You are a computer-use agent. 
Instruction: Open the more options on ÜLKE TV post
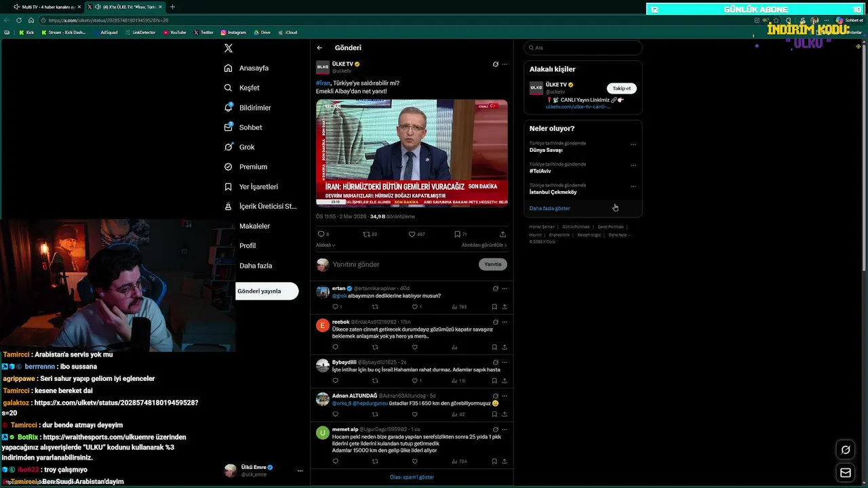point(505,64)
